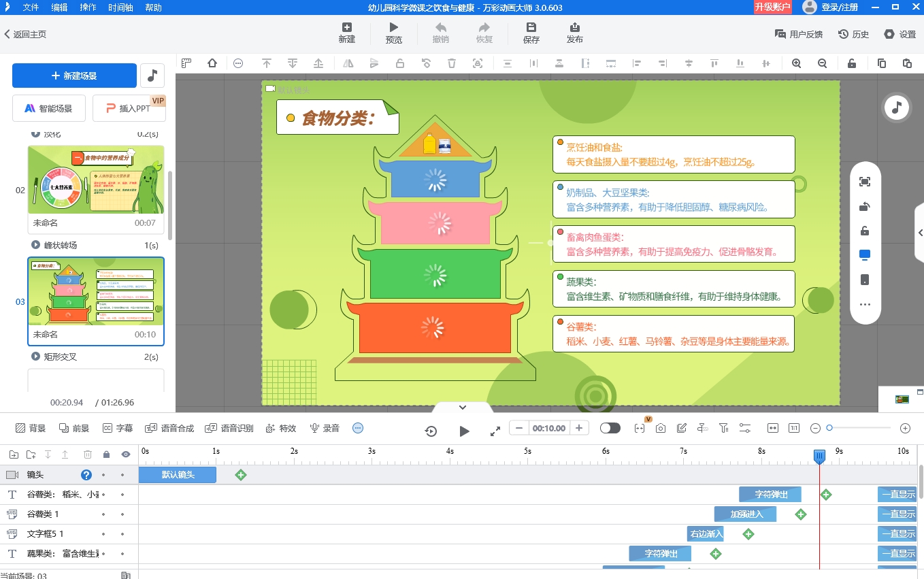Expand the 峰状转场 transition entry
The width and height of the screenshot is (924, 579).
point(36,245)
